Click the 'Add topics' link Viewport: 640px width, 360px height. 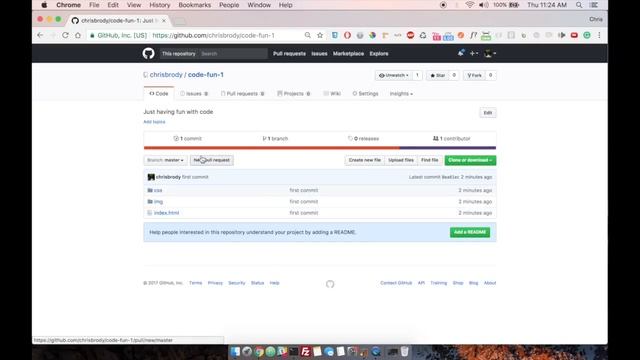[x=154, y=122]
